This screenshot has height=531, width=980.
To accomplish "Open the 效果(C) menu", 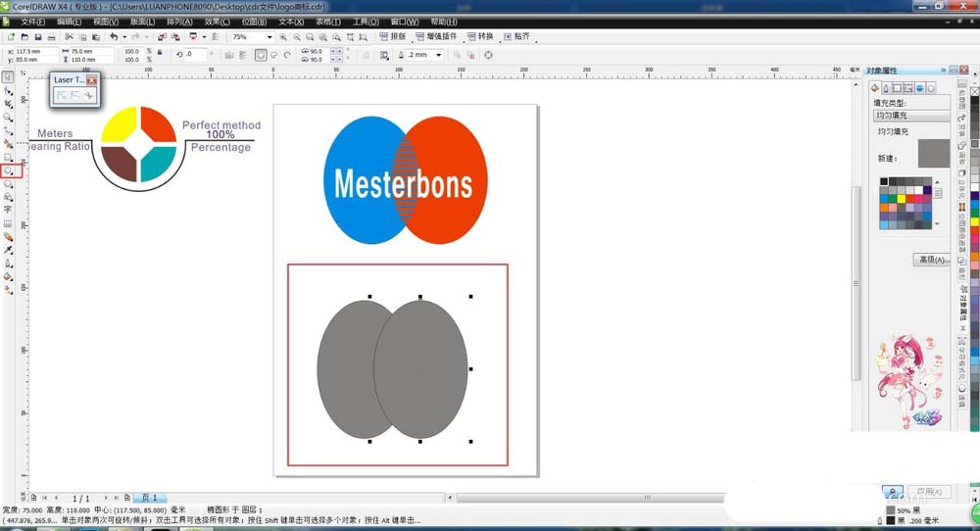I will [217, 22].
